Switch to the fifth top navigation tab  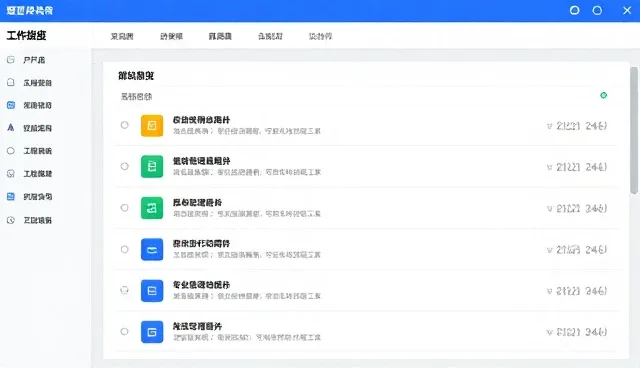tap(320, 36)
